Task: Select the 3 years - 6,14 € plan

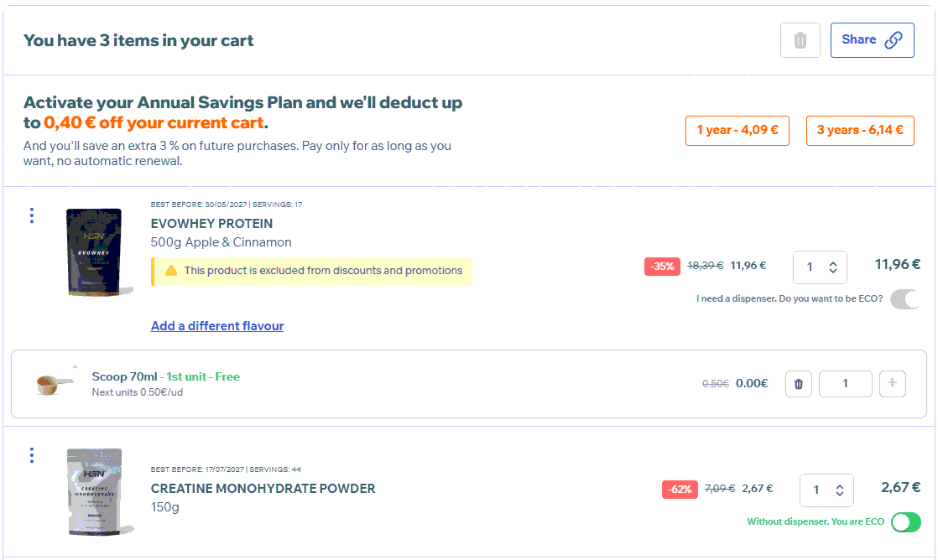Action: [859, 131]
